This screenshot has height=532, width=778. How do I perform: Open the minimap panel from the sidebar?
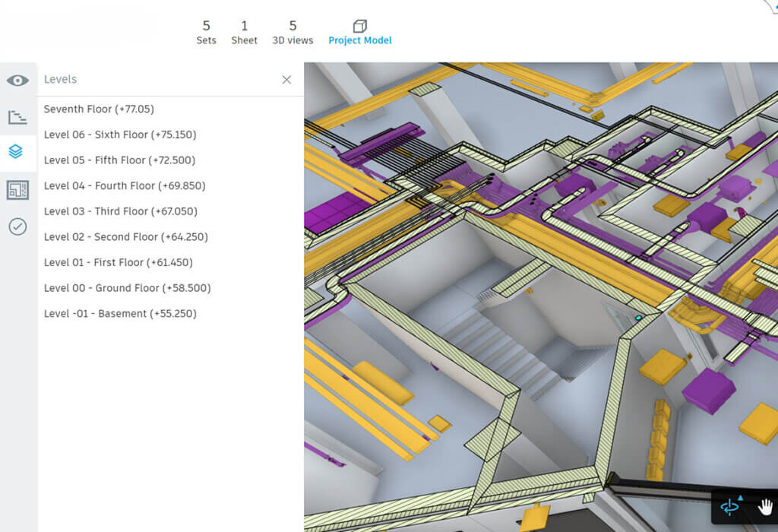[17, 189]
